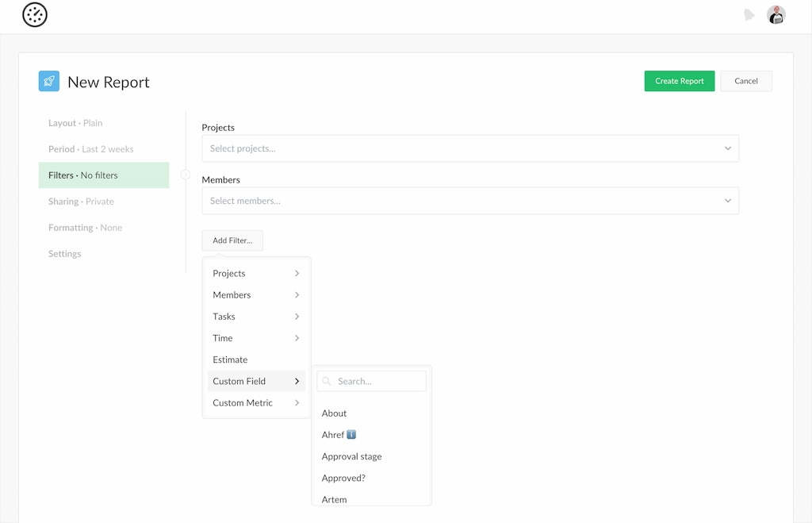
Task: Cancel the new report
Action: pyautogui.click(x=745, y=81)
